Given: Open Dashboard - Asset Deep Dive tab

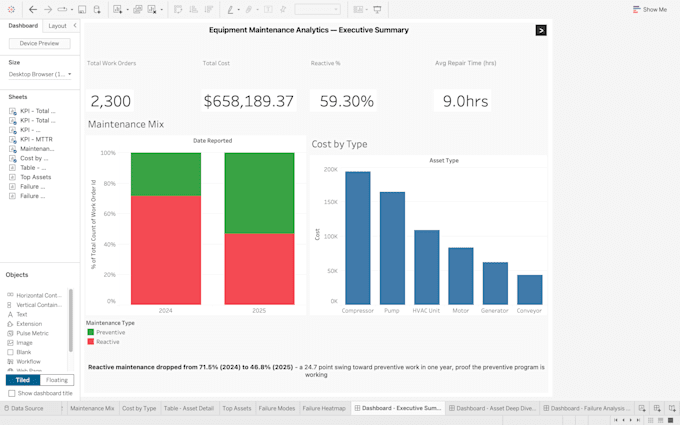Looking at the screenshot, I should 492,408.
